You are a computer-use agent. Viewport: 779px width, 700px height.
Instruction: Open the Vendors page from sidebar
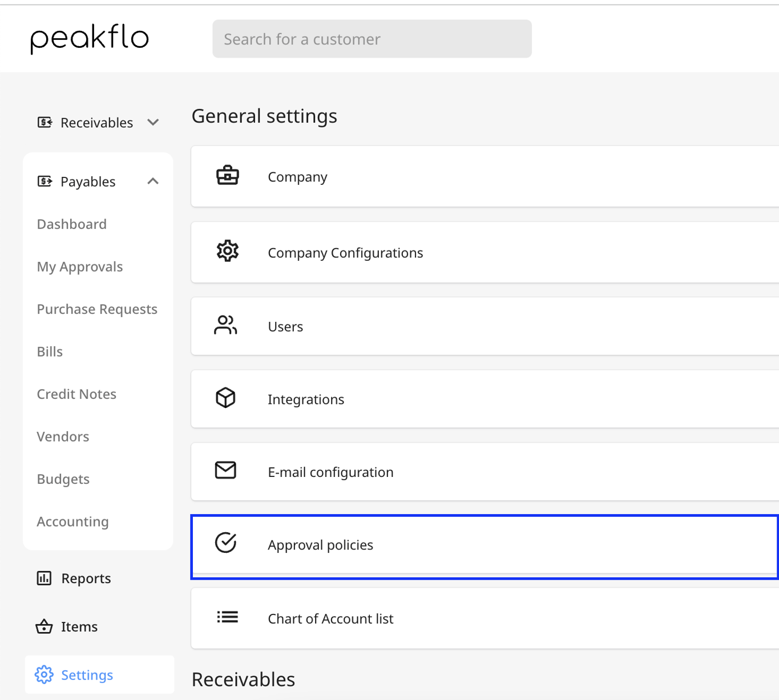pos(63,436)
